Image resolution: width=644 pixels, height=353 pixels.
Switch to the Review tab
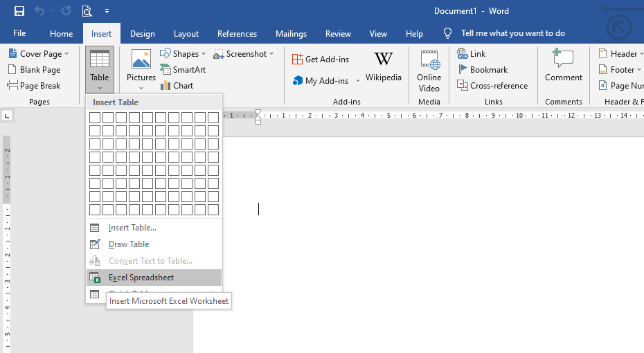pos(338,34)
